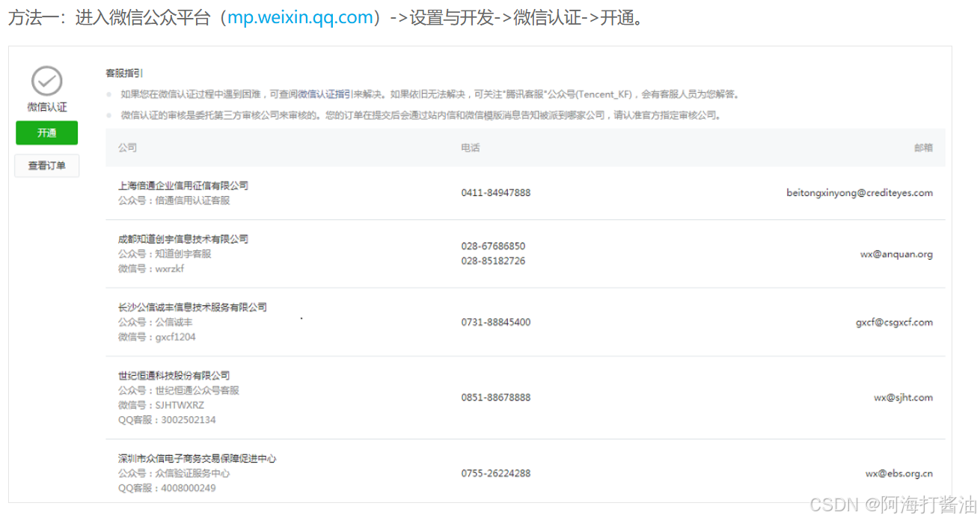Click phone number 0851-88678888
980x521 pixels.
point(494,397)
